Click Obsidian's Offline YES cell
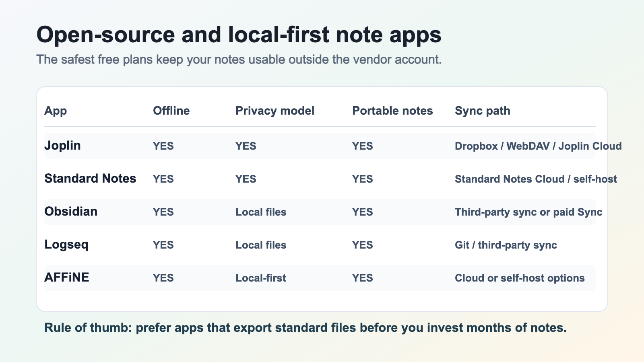The width and height of the screenshot is (644, 362). pyautogui.click(x=163, y=212)
